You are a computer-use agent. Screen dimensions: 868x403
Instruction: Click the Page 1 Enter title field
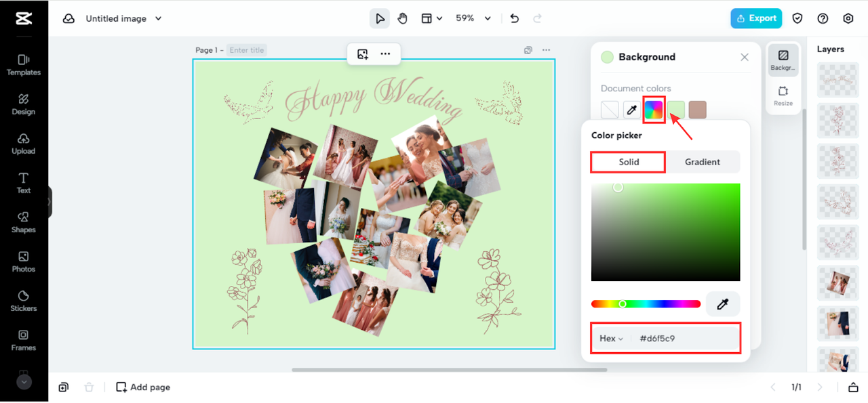click(247, 50)
